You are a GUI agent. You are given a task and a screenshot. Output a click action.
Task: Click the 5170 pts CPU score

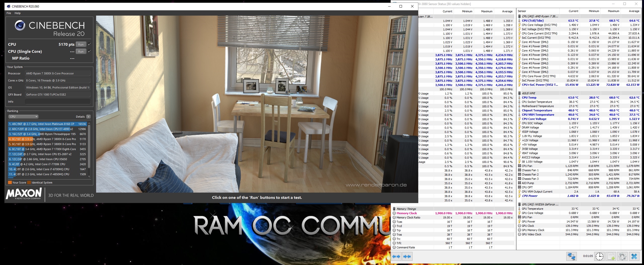(x=66, y=45)
